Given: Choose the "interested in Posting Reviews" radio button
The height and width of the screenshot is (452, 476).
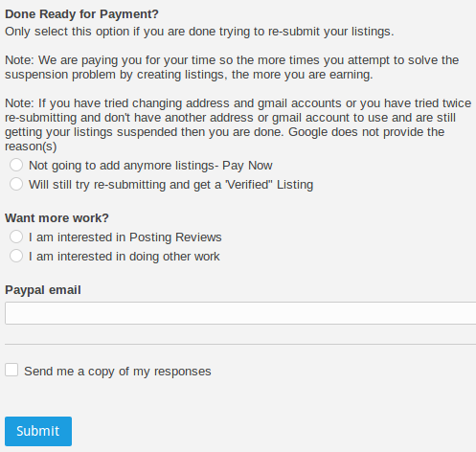Looking at the screenshot, I should pyautogui.click(x=16, y=237).
